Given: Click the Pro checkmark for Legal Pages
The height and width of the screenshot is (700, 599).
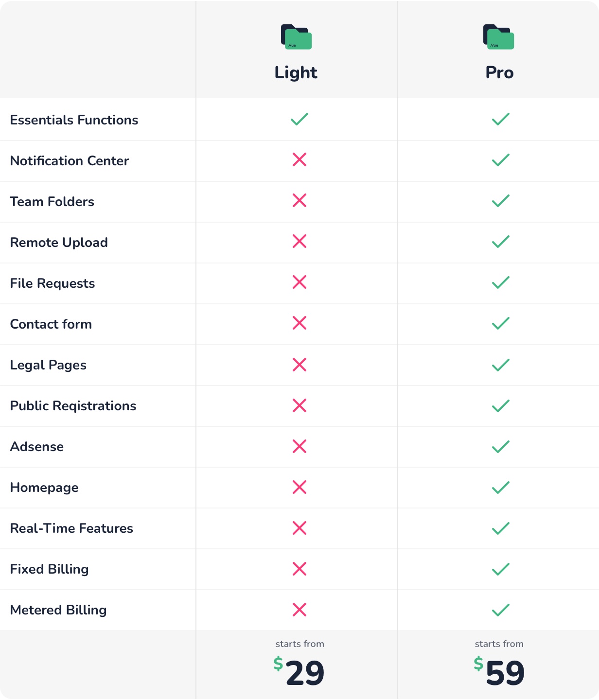Looking at the screenshot, I should [x=501, y=365].
